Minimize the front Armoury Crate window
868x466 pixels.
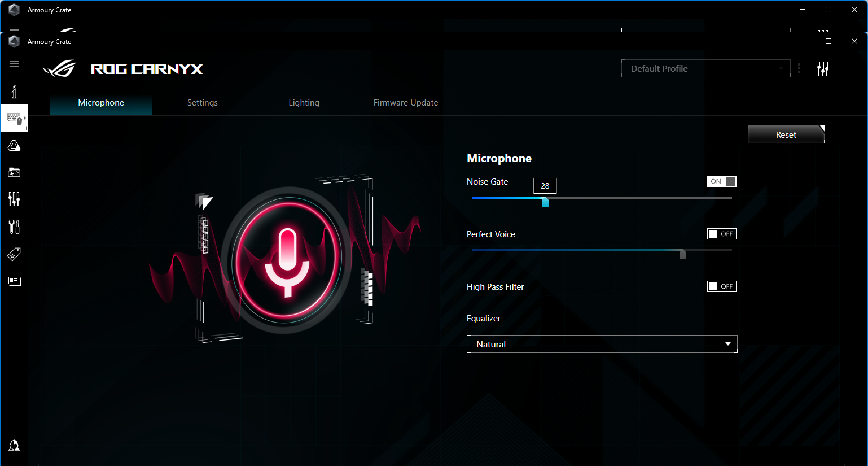(803, 41)
